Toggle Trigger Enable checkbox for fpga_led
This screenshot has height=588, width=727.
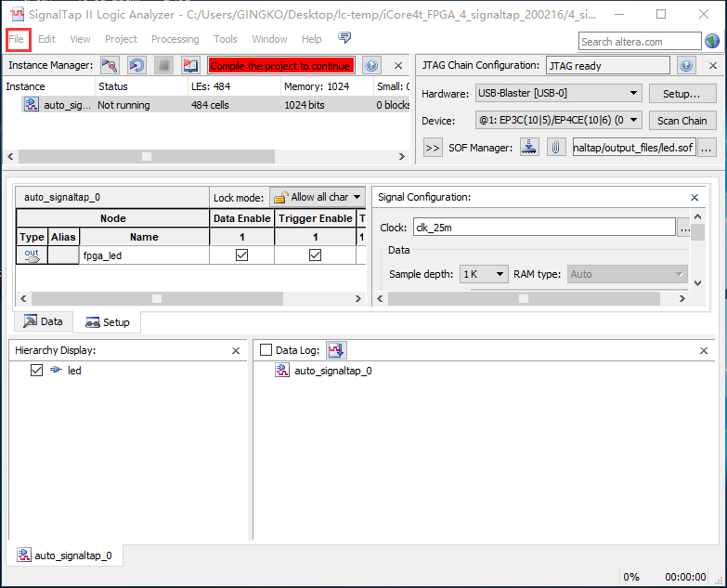(x=315, y=255)
